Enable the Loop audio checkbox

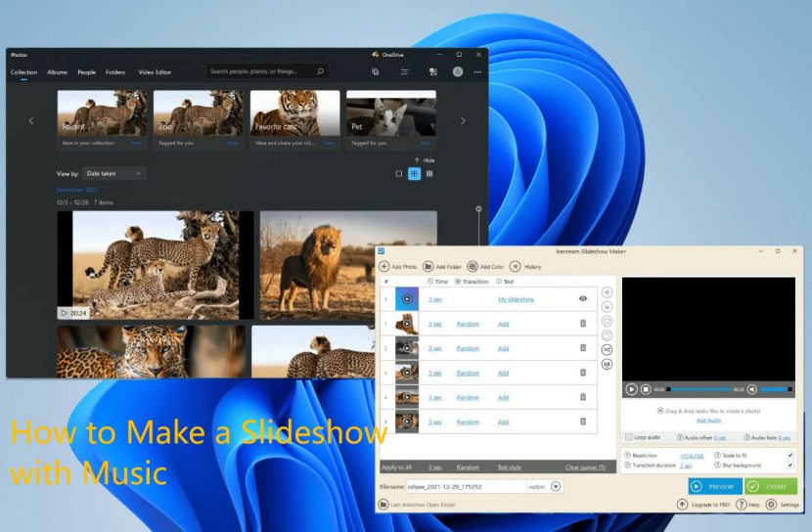click(x=629, y=437)
